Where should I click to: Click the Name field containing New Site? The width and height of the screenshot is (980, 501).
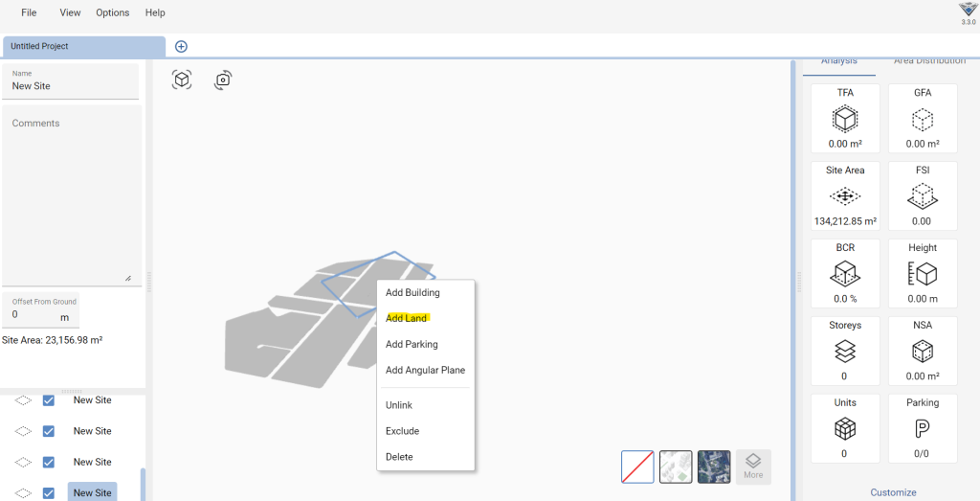click(71, 81)
